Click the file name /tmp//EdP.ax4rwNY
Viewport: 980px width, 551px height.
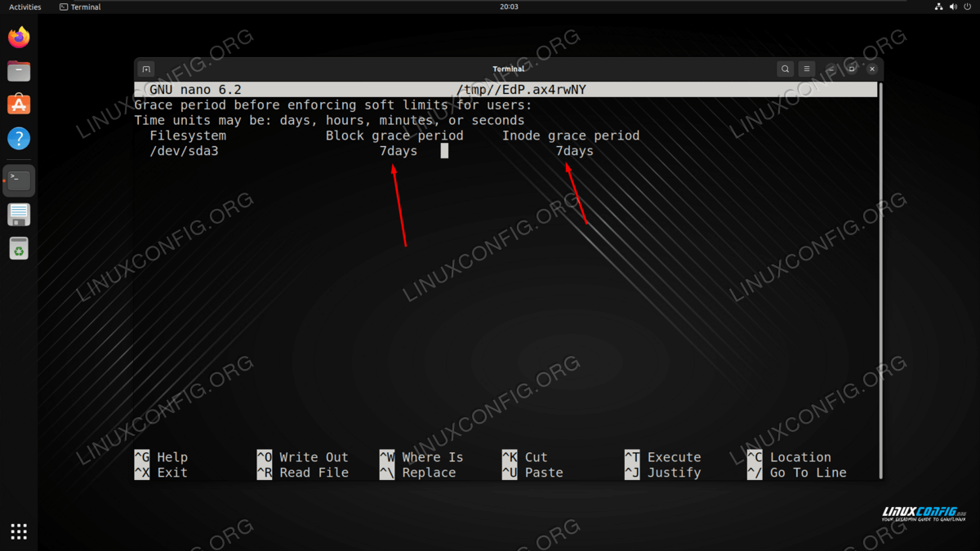[521, 90]
